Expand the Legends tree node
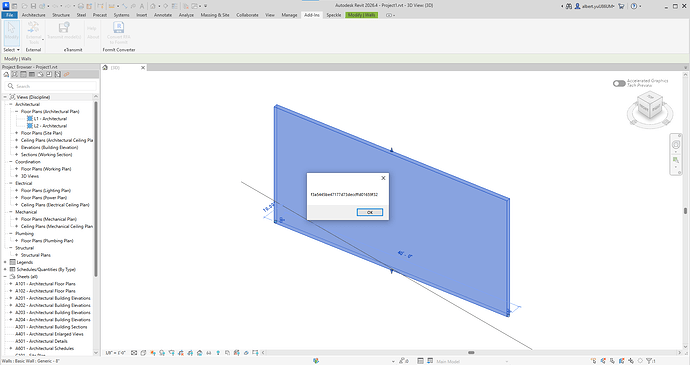690x365 pixels. (x=5, y=262)
